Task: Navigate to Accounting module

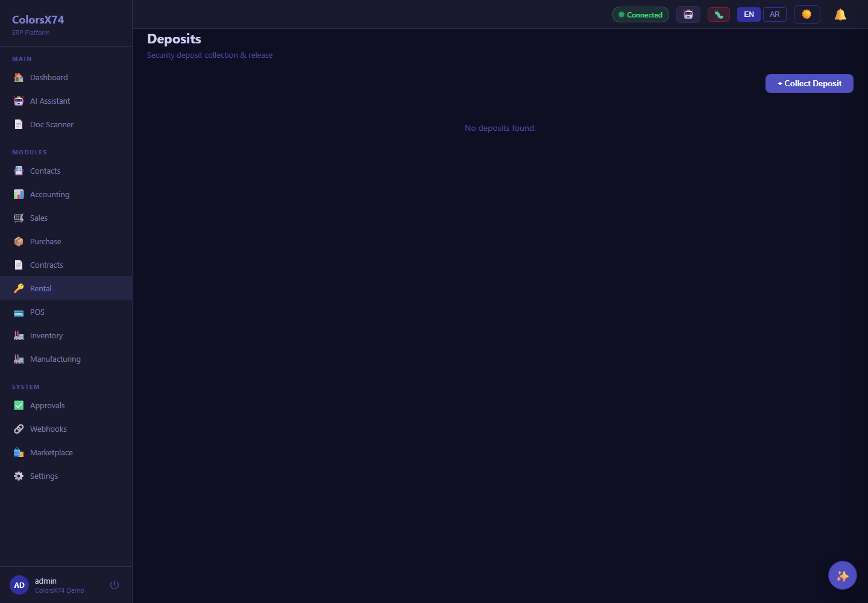Action: tap(66, 194)
